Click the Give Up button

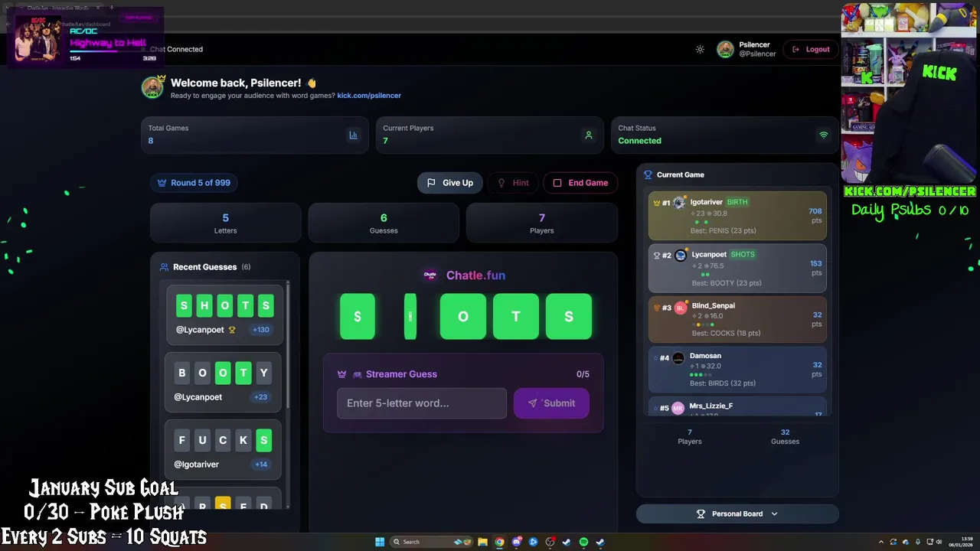click(449, 183)
